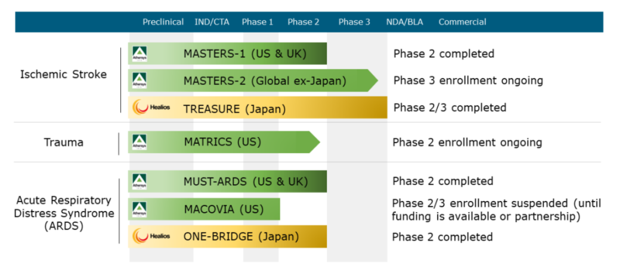Click the Acute Respiratory Distress Syndrome label
The image size is (644, 270).
pyautogui.click(x=63, y=213)
